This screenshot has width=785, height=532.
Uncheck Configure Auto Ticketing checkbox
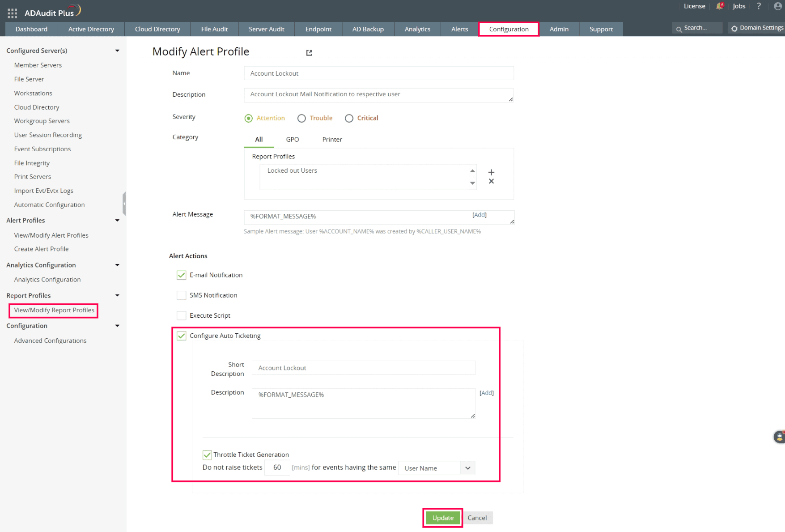pos(181,336)
